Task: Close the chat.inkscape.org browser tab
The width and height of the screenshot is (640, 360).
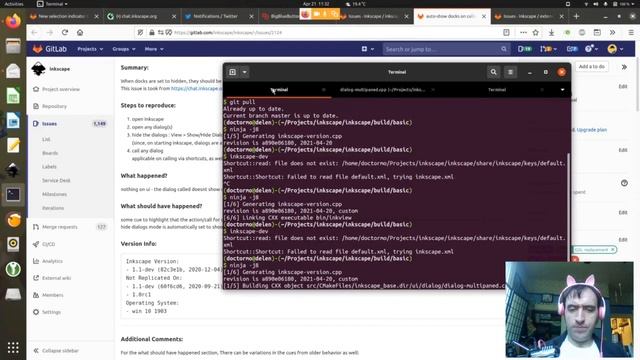Action: tap(174, 16)
